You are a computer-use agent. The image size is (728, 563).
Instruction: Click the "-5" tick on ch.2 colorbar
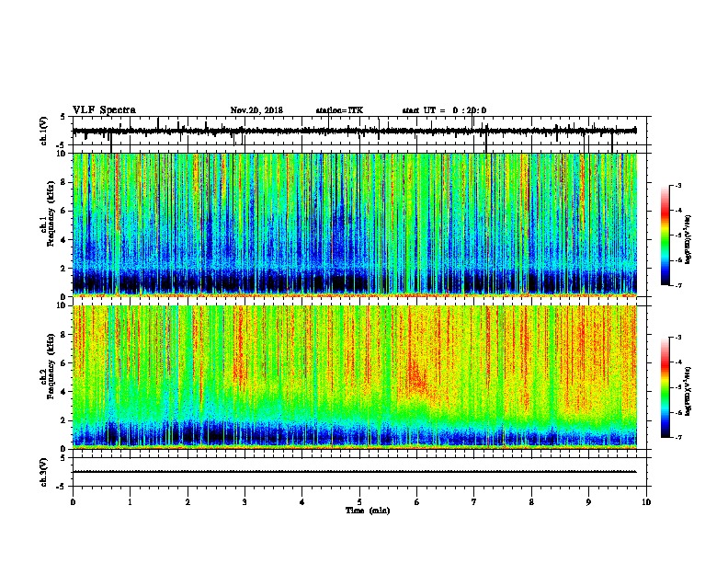click(x=677, y=387)
